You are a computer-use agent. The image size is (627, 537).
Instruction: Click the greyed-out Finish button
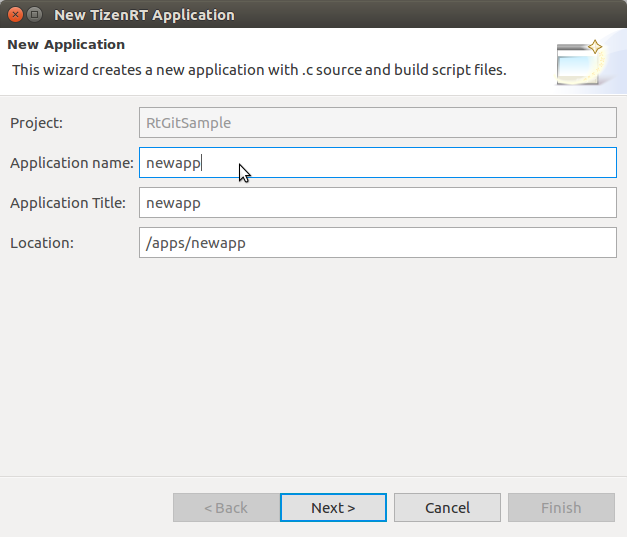coord(560,508)
